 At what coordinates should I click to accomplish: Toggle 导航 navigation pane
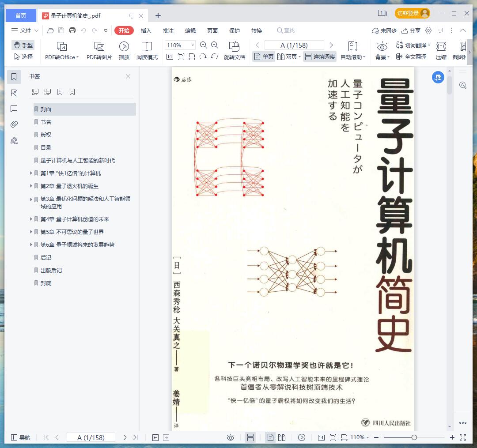[20, 437]
